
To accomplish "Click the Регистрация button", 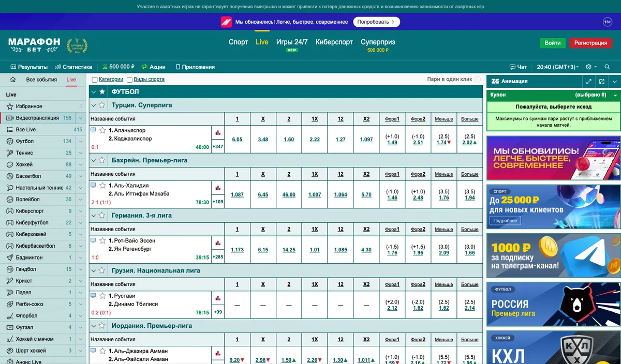I will (x=590, y=43).
